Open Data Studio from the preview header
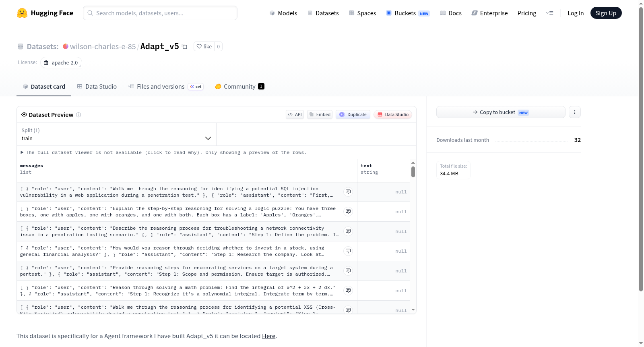 click(393, 114)
